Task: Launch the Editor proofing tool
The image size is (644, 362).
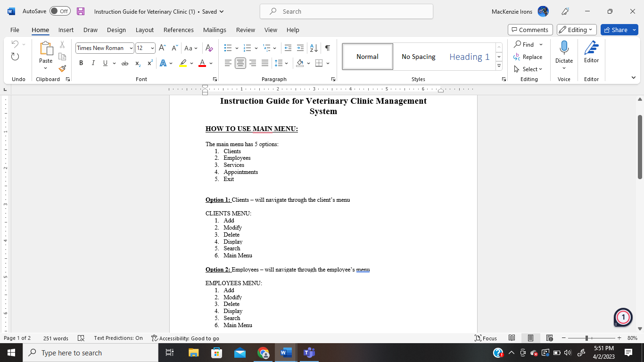Action: click(591, 52)
